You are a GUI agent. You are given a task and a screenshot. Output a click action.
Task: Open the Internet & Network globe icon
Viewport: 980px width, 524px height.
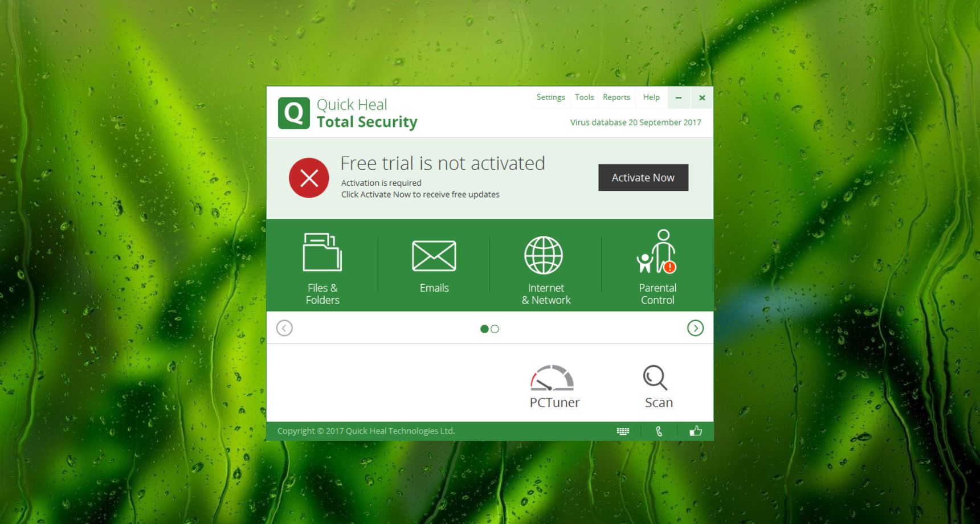tap(544, 255)
